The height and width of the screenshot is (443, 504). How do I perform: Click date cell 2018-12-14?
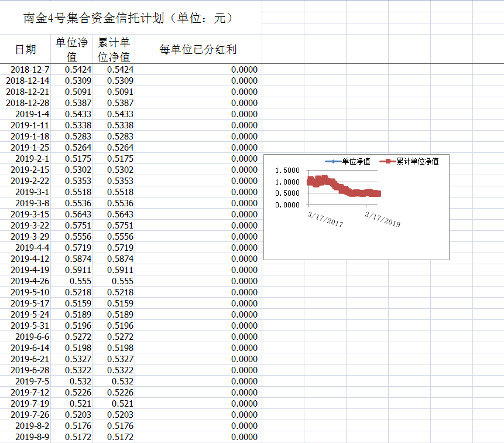point(25,80)
